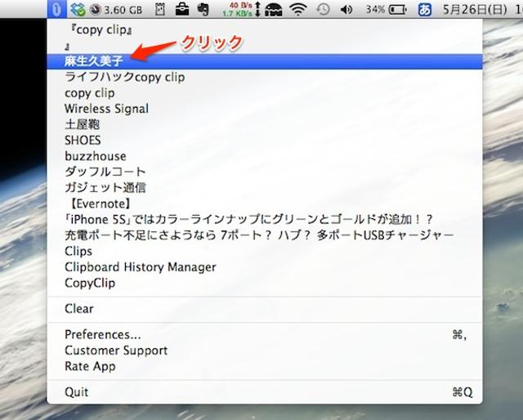Image resolution: width=523 pixels, height=420 pixels.
Task: Select the 『copy clip』 clipboard entry
Action: pyautogui.click(x=265, y=29)
